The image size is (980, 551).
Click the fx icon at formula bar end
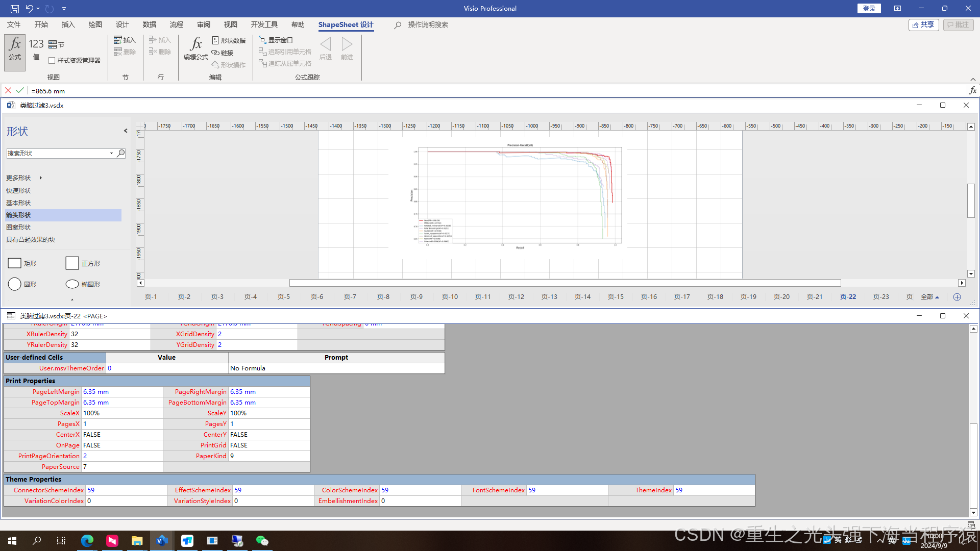pos(973,90)
